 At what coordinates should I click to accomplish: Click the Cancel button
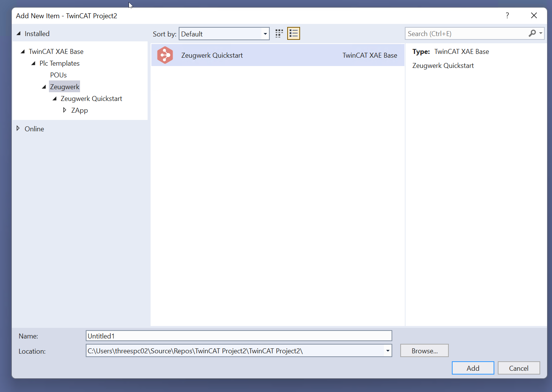[519, 368]
